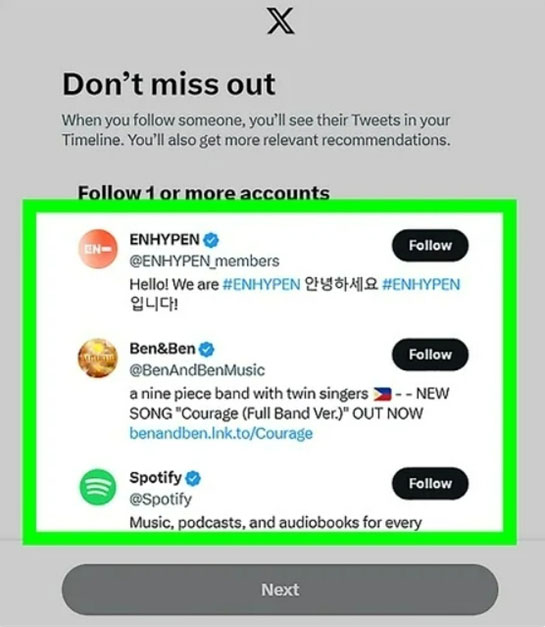The height and width of the screenshot is (627, 545).
Task: Open Ben&Ben profile avatar
Action: coord(98,358)
